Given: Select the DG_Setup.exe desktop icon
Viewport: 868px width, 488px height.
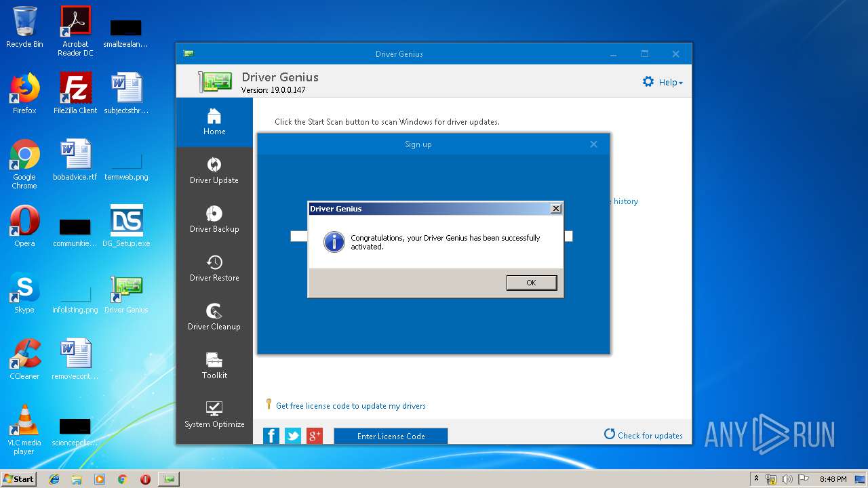Looking at the screenshot, I should (126, 226).
